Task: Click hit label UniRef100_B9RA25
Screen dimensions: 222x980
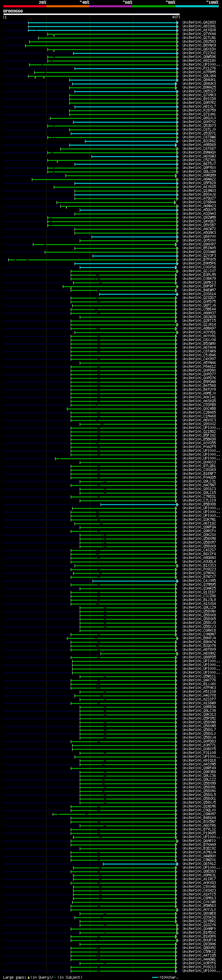Action: click(199, 88)
